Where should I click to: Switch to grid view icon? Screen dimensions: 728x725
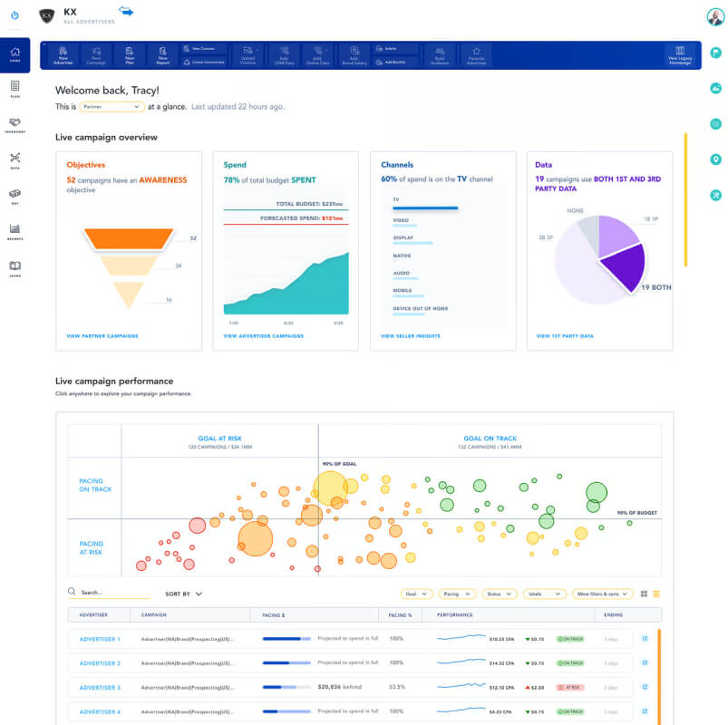[644, 594]
